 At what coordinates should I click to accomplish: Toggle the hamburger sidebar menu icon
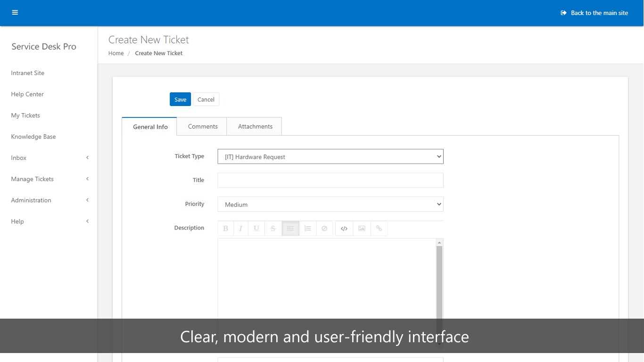point(15,13)
